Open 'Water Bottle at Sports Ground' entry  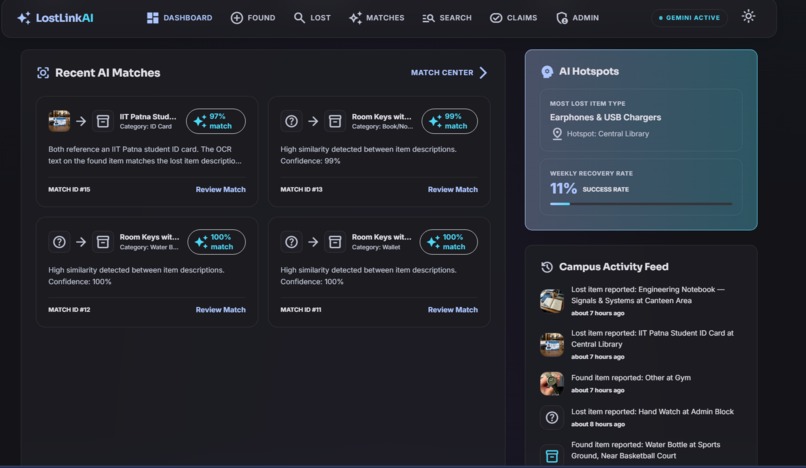(x=648, y=451)
